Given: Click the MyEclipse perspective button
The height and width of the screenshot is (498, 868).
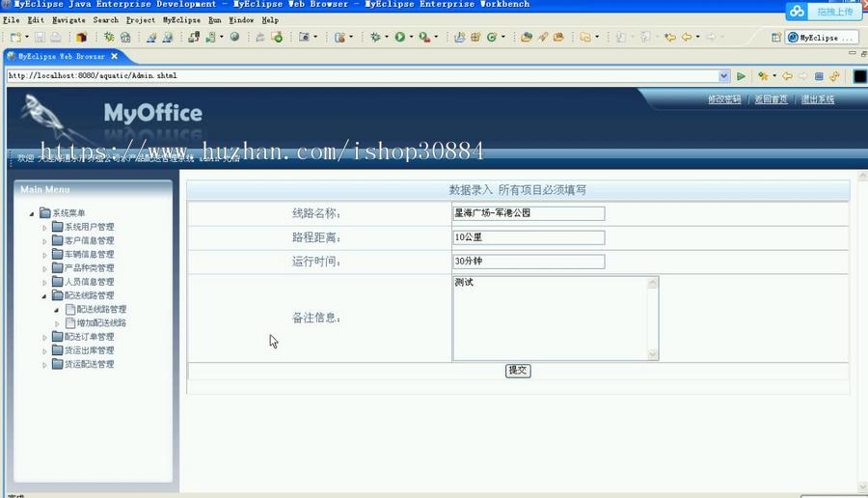Looking at the screenshot, I should [822, 37].
